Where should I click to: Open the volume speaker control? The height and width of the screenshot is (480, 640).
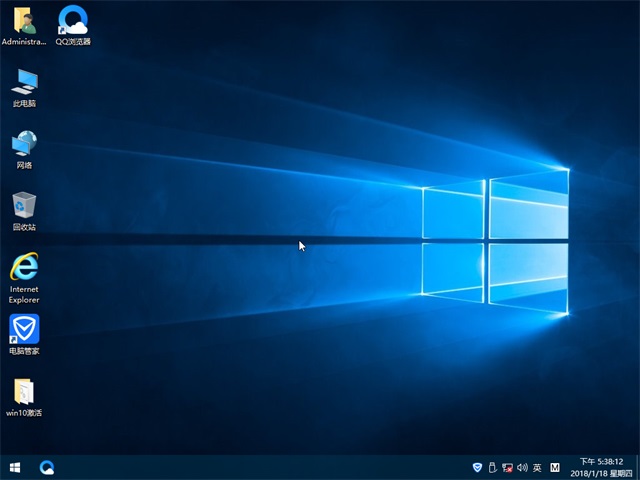click(522, 467)
